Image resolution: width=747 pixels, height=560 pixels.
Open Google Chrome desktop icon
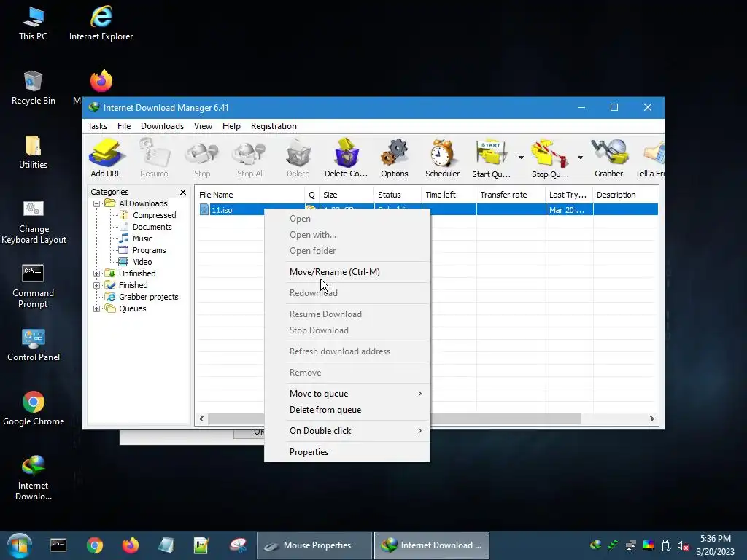[34, 409]
